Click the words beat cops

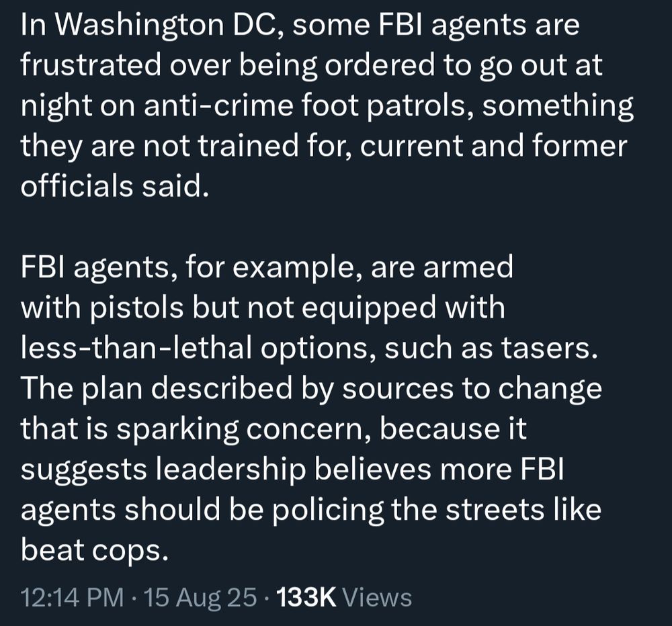pyautogui.click(x=94, y=549)
